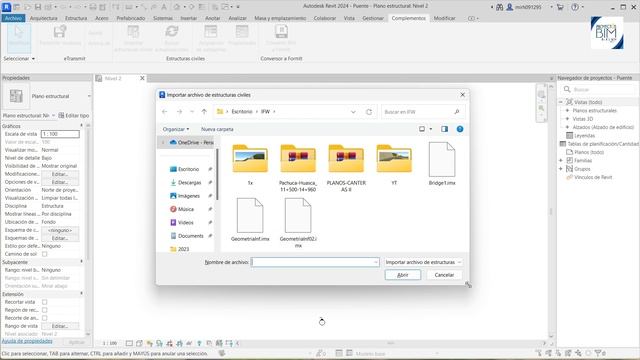640x360 pixels.
Task: Open Descargas in dialog sidebar
Action: click(x=189, y=182)
